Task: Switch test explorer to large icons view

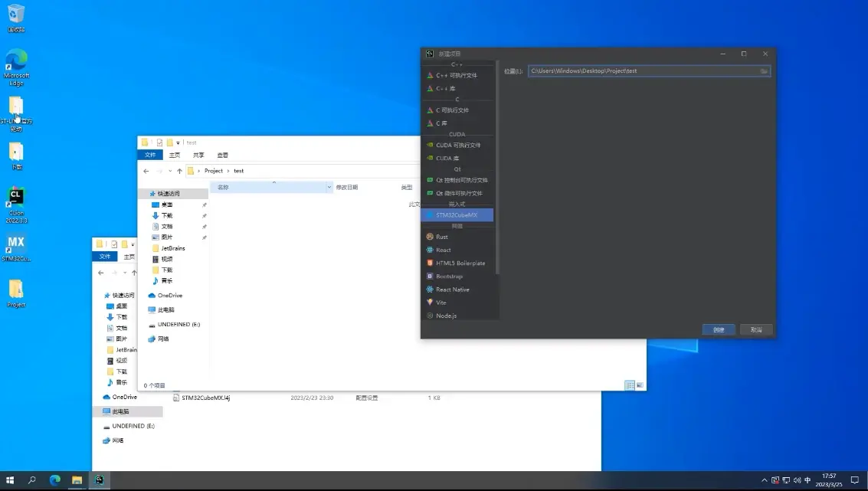Action: point(640,385)
